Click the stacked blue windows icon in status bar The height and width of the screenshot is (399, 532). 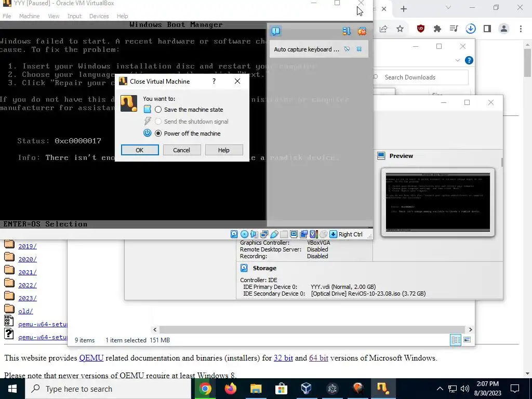[303, 234]
